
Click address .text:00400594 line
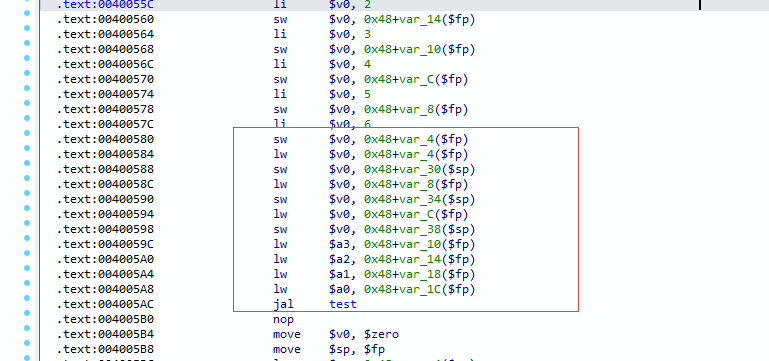click(105, 215)
